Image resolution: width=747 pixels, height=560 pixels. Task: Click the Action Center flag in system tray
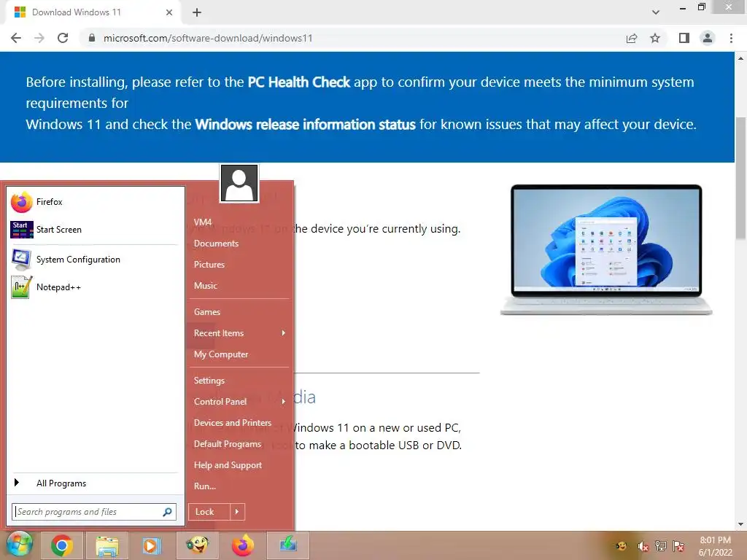pyautogui.click(x=679, y=546)
